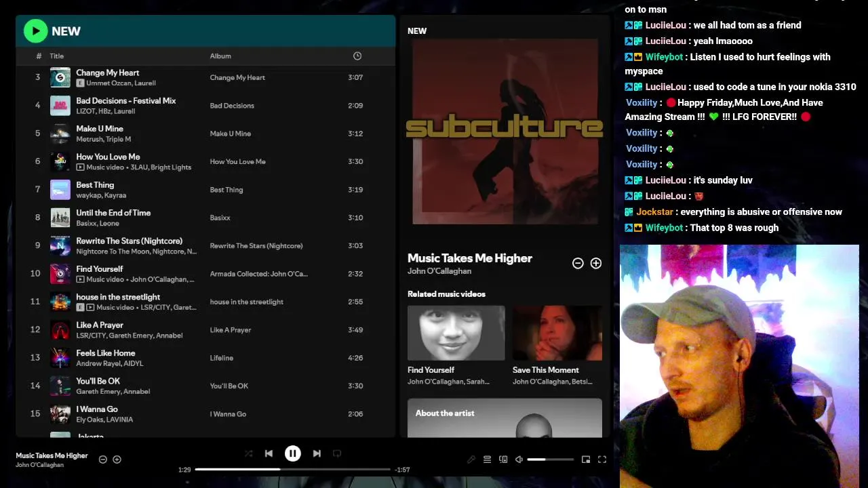Seek on the song progress bar
The image size is (868, 488).
[x=293, y=469]
